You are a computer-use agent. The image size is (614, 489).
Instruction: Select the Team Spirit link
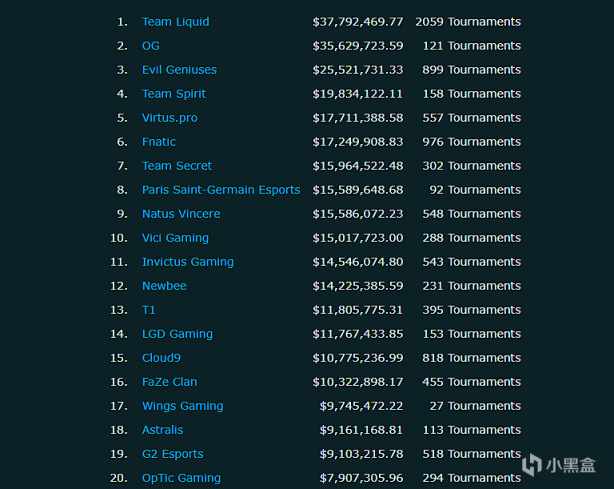[x=174, y=94]
